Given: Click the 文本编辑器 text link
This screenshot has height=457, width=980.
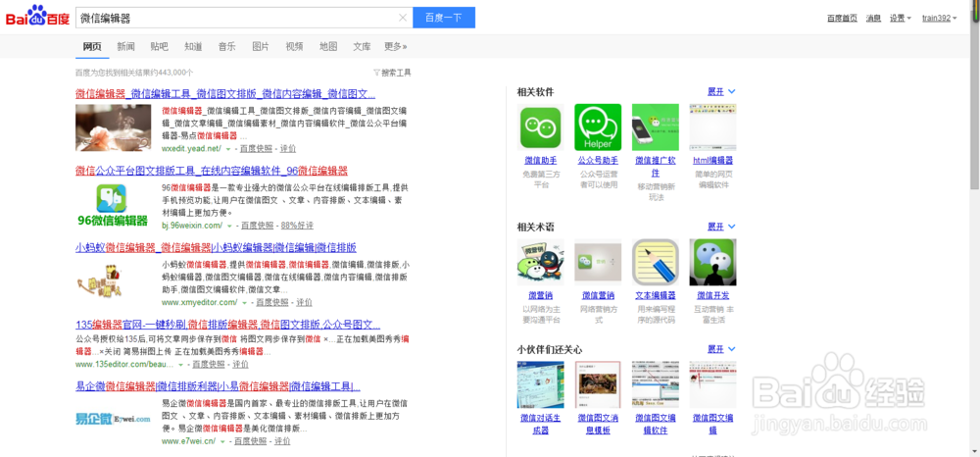Looking at the screenshot, I should [656, 296].
